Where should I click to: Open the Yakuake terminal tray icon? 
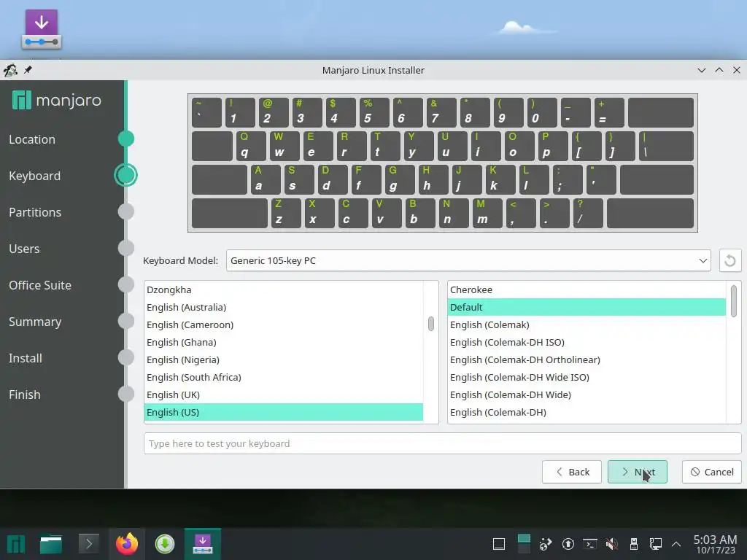[590, 544]
